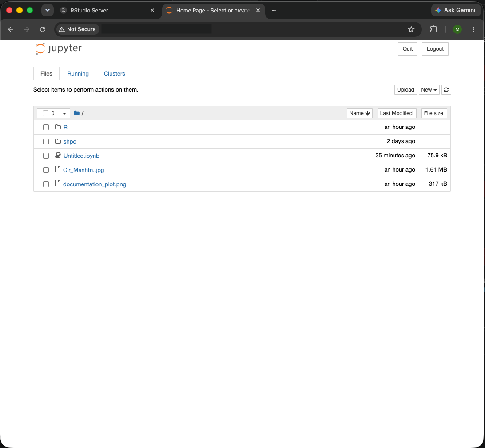Close the RStudio Server tab
The width and height of the screenshot is (485, 448).
pos(152,10)
